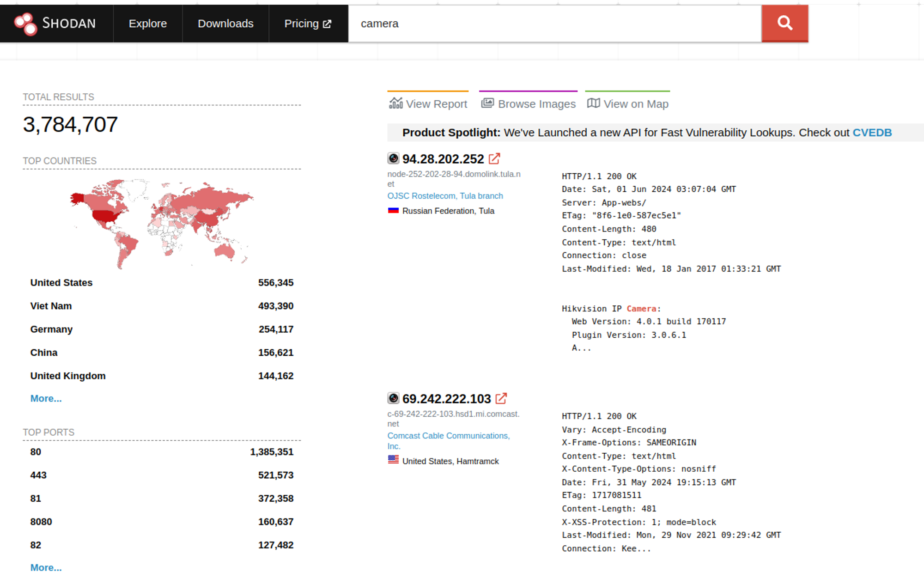Click hostname c-69-242-222-103.hsd1.mi.comcast.net

pos(453,419)
